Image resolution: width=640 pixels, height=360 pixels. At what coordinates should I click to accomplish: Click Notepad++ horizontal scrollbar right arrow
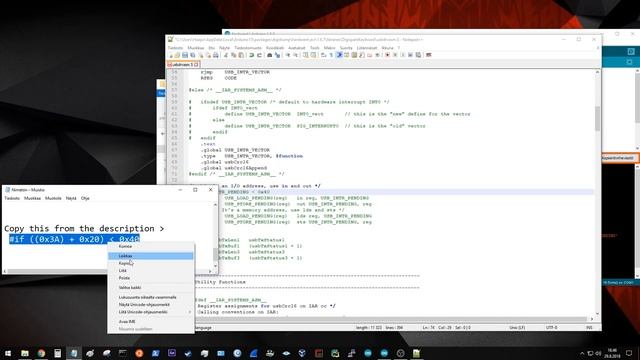592,319
